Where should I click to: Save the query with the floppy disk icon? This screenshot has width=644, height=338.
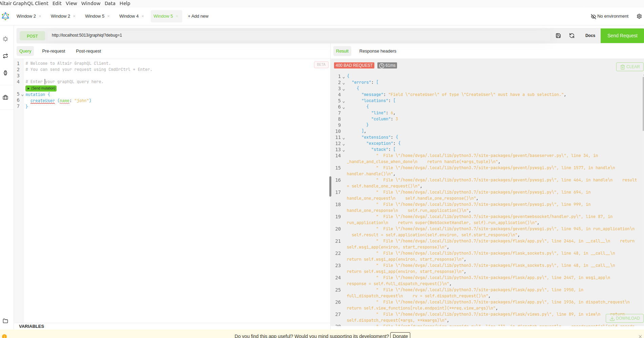558,36
